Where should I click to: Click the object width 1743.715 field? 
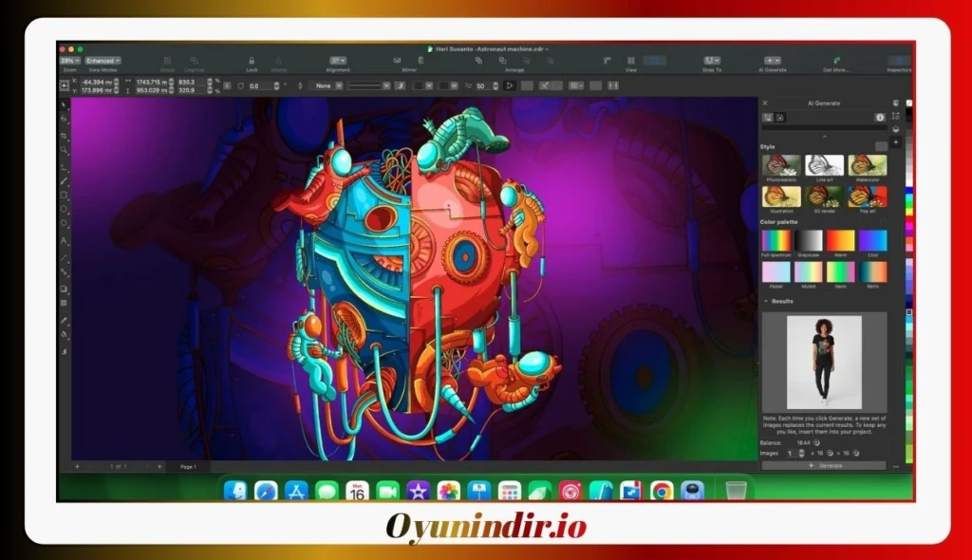(x=151, y=82)
